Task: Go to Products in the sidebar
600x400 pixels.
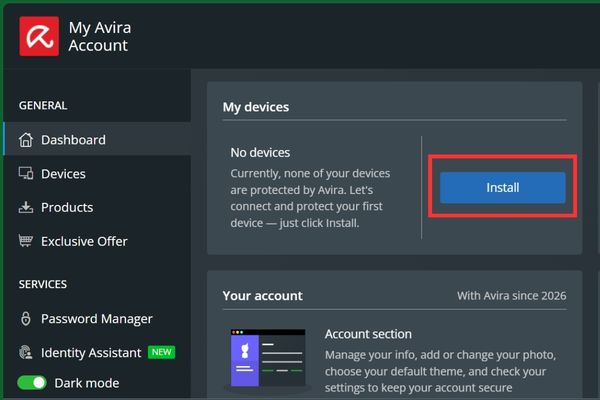Action: (x=97, y=207)
